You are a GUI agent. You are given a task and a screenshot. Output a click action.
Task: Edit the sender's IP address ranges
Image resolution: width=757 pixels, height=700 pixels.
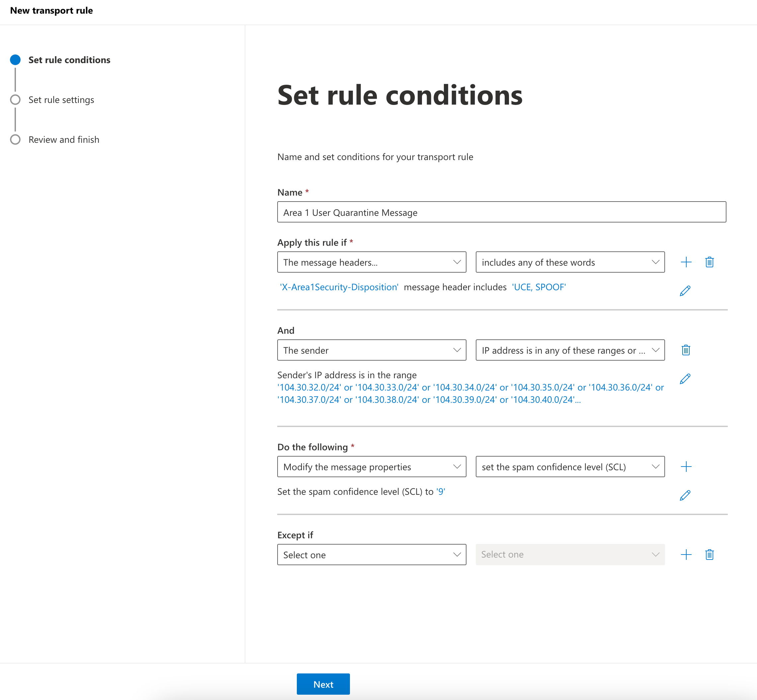(x=685, y=378)
